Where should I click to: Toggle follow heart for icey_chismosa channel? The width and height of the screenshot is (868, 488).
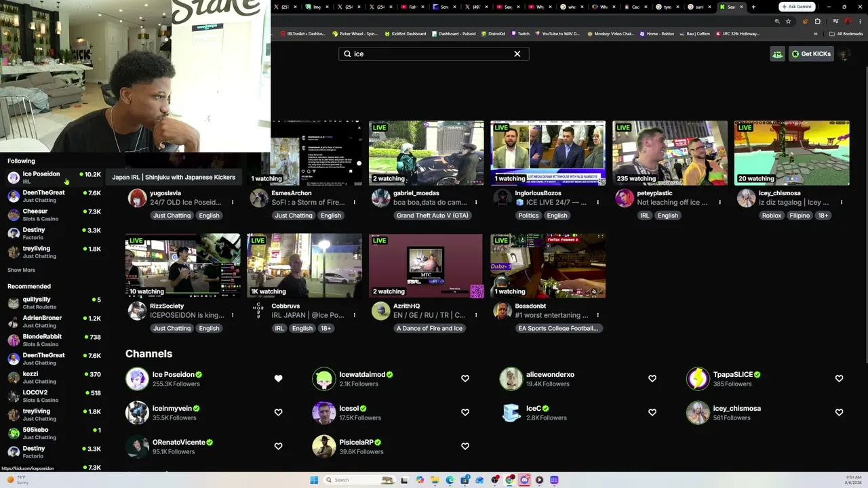(x=840, y=412)
